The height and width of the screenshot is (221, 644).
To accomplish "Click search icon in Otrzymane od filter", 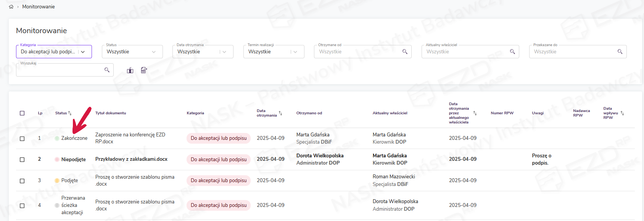I will pos(405,51).
